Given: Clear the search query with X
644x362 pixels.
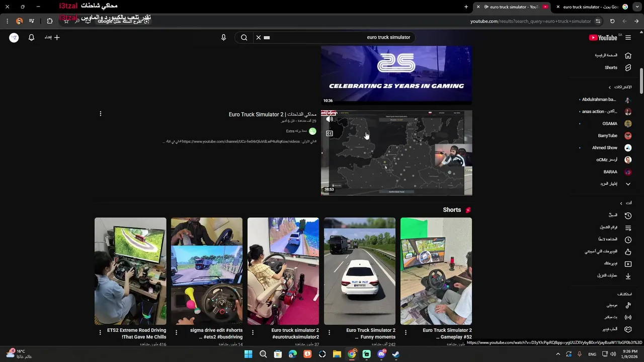Looking at the screenshot, I should point(259,37).
